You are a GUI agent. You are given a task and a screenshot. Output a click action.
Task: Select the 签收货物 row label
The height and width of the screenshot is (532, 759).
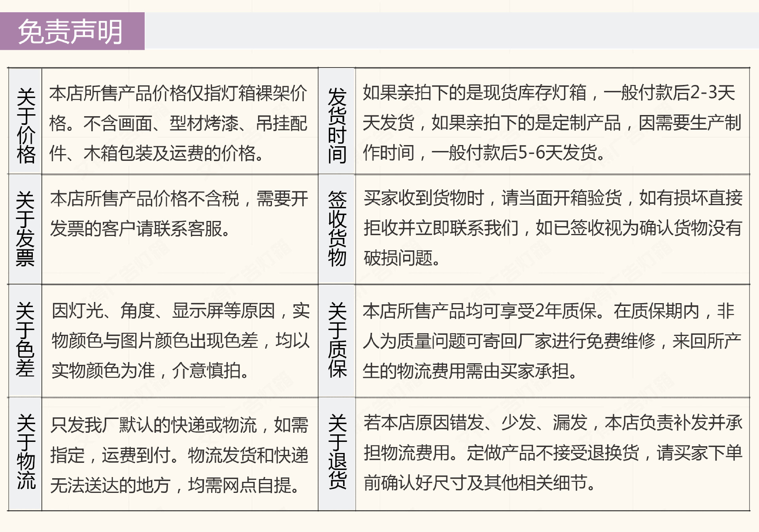coord(337,228)
